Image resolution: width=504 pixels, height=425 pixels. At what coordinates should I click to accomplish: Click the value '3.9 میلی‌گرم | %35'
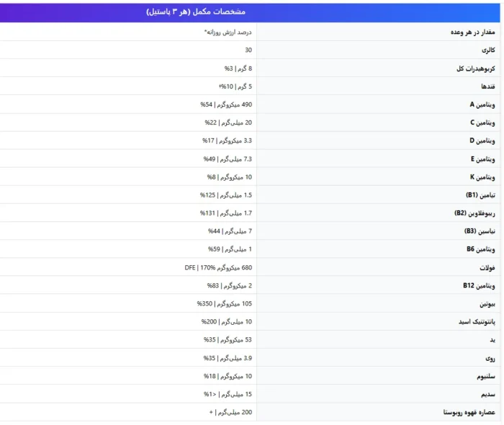[x=228, y=358]
